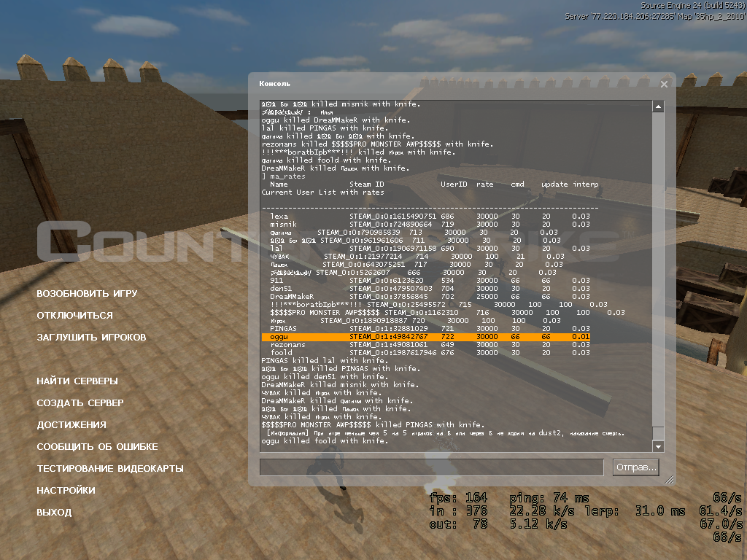Click line '$$$$$PRO MONSTER AWP$$$$$ killed PINGAS'
Viewport: 747px width, 560px height.
click(373, 425)
